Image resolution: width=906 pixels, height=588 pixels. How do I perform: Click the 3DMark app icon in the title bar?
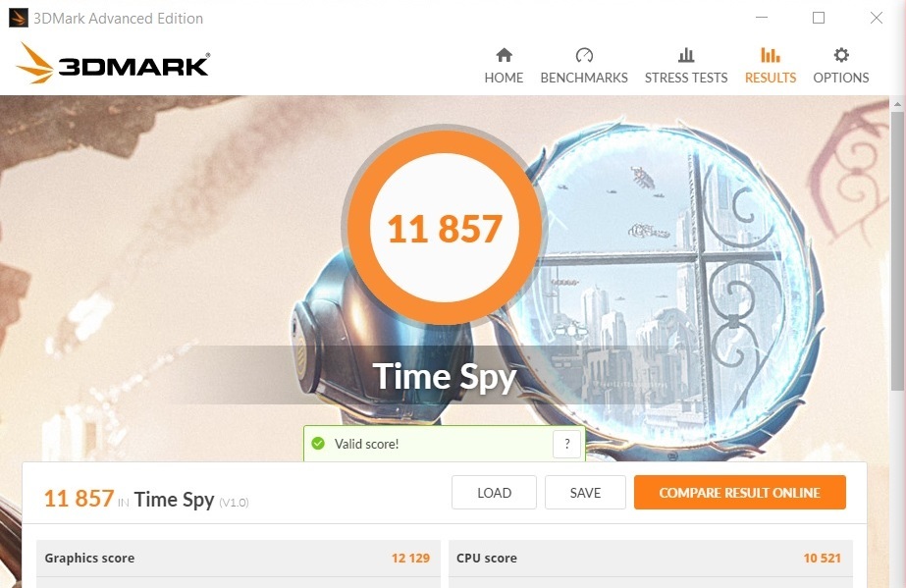click(19, 18)
